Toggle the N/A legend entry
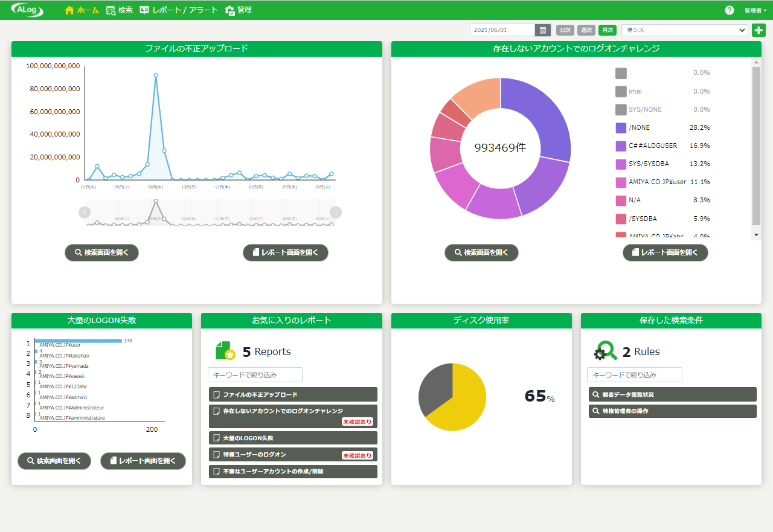This screenshot has width=773, height=532. tap(662, 200)
